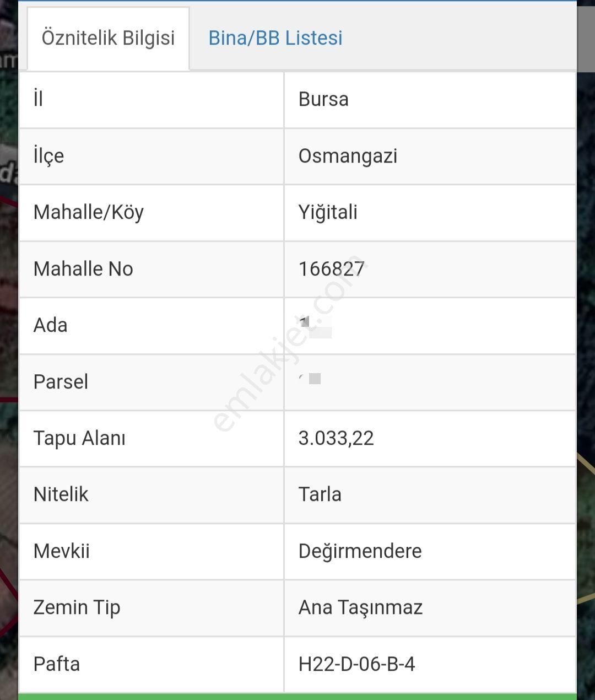Click the Tarla value under Nitelik
The height and width of the screenshot is (700, 595).
[320, 494]
